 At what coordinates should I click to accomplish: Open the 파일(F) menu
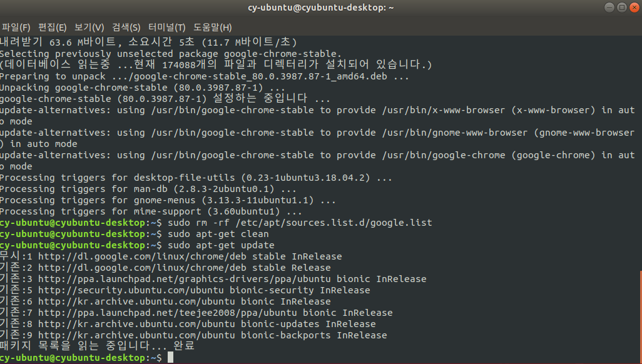16,28
